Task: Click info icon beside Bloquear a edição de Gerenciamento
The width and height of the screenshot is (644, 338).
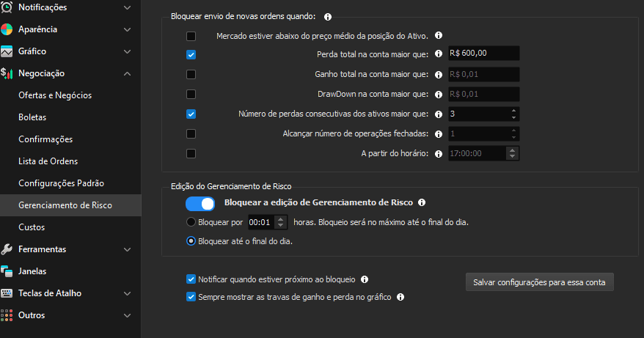Action: pyautogui.click(x=422, y=202)
